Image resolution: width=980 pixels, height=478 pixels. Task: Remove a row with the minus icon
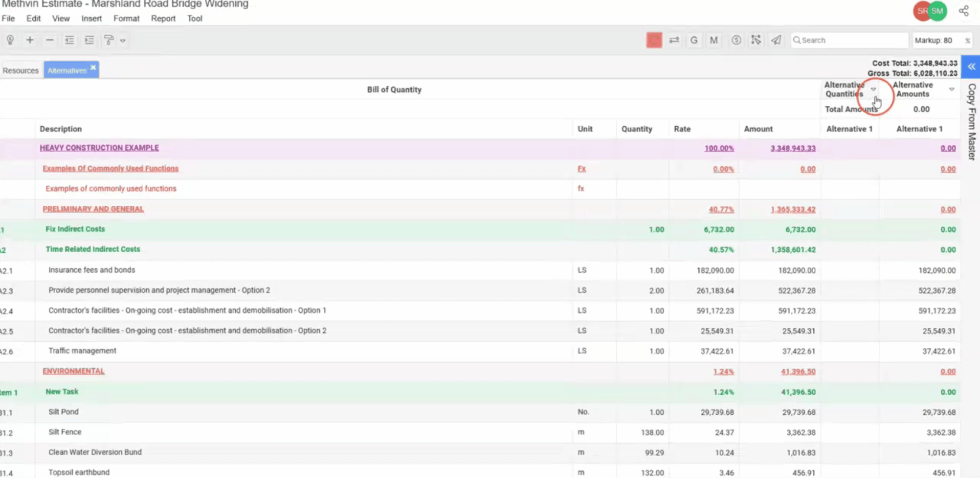pyautogui.click(x=50, y=40)
